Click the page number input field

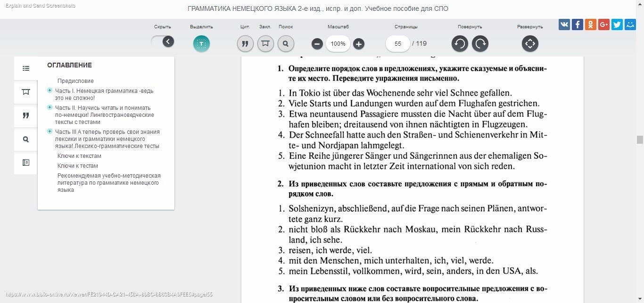398,44
